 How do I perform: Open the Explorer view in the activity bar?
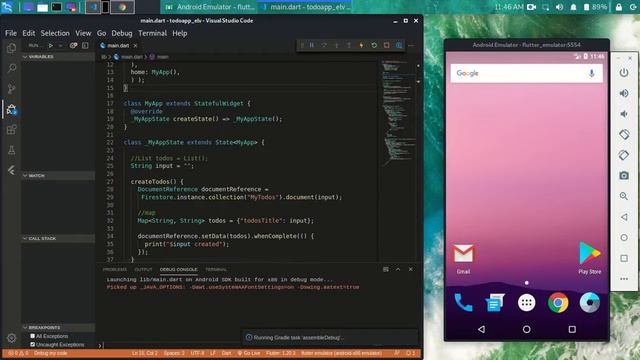11,48
